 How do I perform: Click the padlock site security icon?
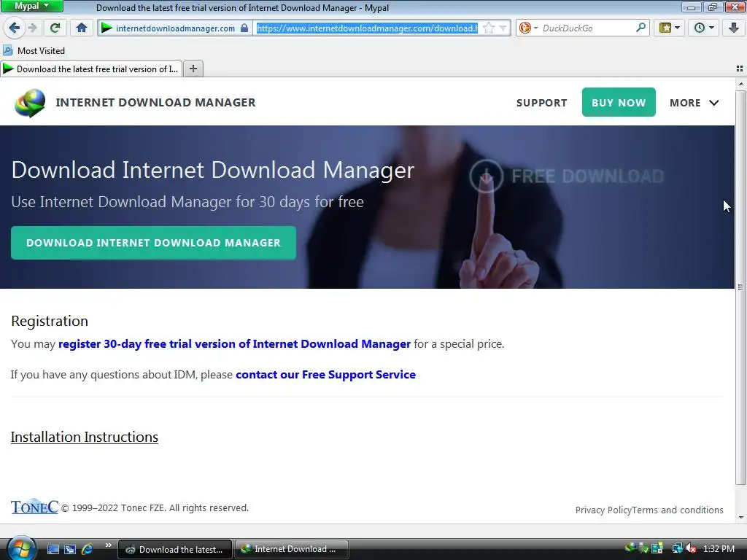click(244, 28)
